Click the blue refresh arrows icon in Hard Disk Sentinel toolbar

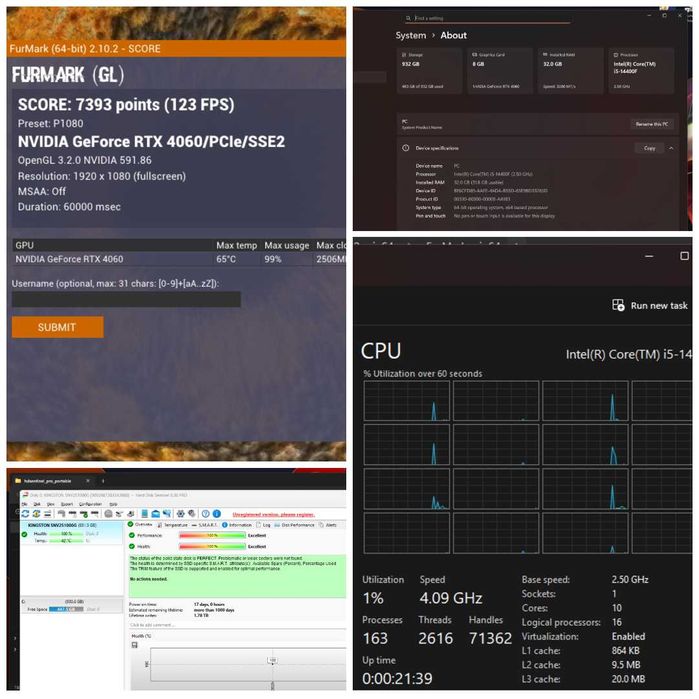[x=25, y=514]
